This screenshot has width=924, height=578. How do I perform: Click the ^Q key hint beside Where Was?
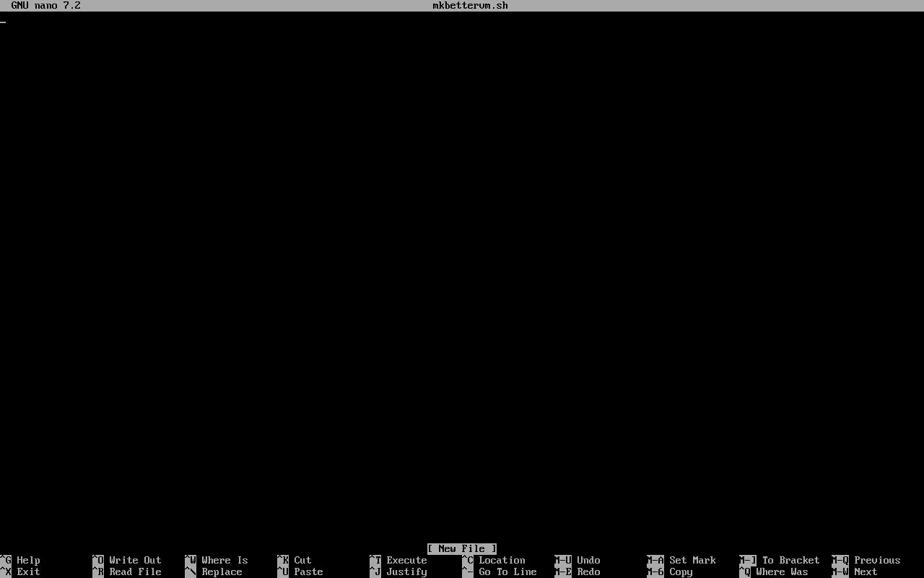(x=745, y=571)
